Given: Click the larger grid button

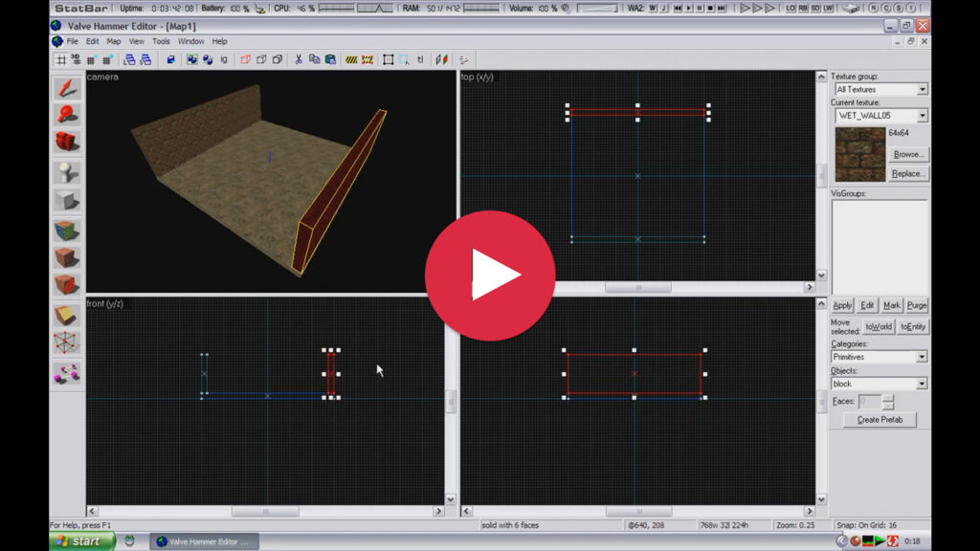Looking at the screenshot, I should coord(107,59).
